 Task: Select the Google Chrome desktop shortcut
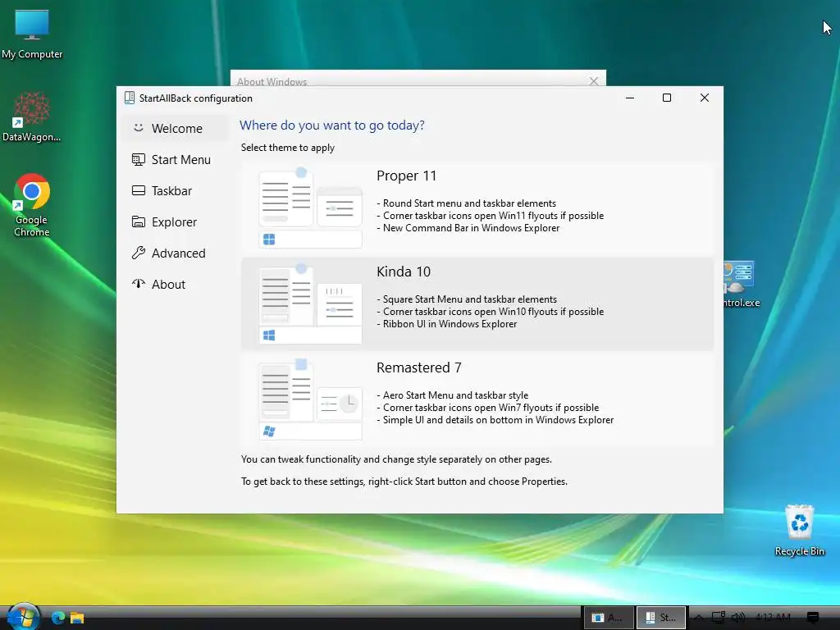coord(32,205)
